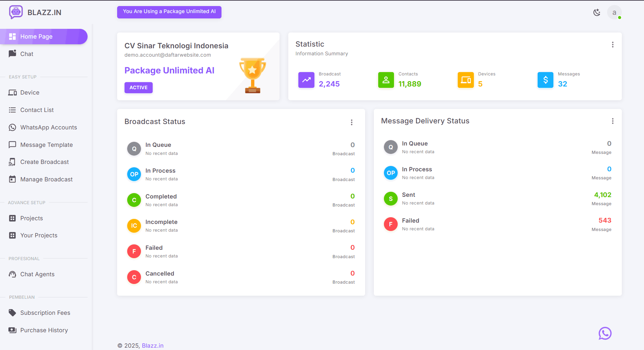
Task: Click the Manage Broadcast calendar icon
Action: (x=12, y=179)
